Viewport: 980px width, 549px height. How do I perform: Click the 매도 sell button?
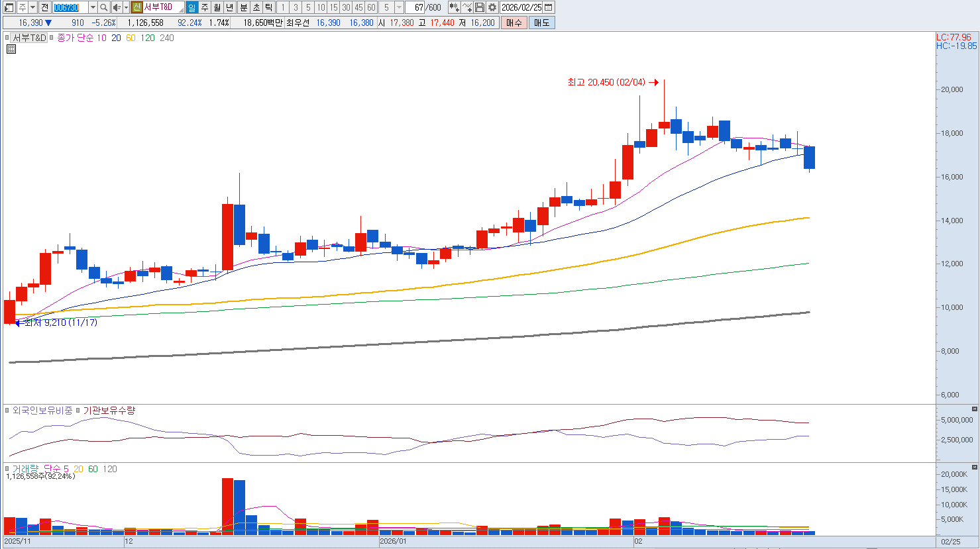[x=541, y=23]
